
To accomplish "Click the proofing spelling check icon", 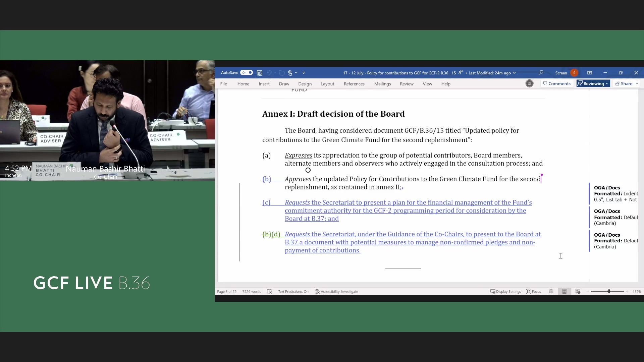I will tap(269, 292).
